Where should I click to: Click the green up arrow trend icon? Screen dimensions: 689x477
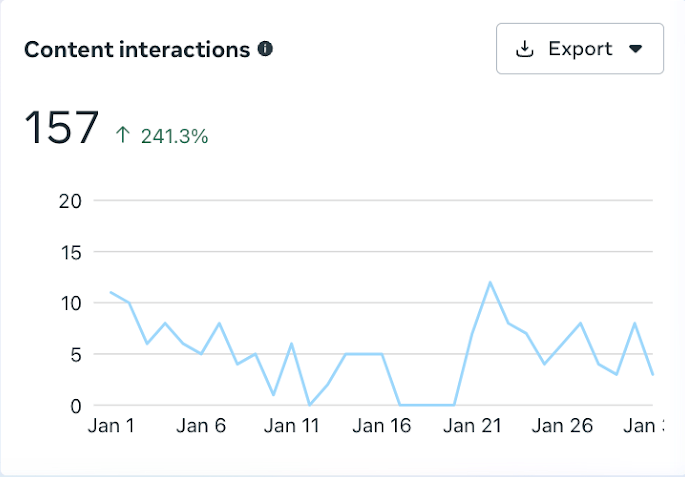[x=123, y=135]
